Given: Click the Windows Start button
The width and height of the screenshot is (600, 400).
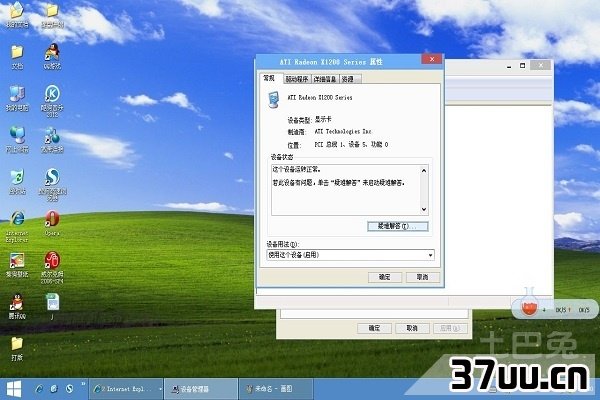Looking at the screenshot, I should [14, 389].
